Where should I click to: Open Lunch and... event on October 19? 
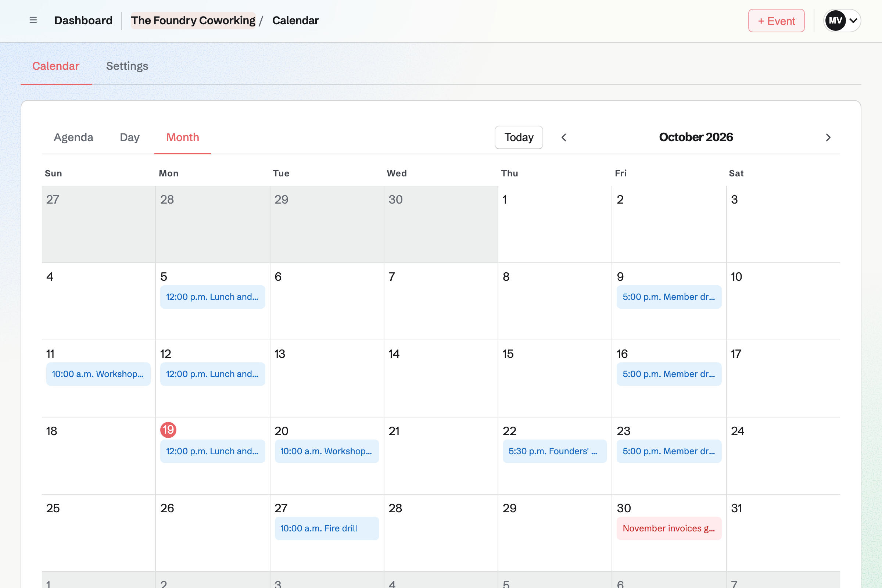213,451
